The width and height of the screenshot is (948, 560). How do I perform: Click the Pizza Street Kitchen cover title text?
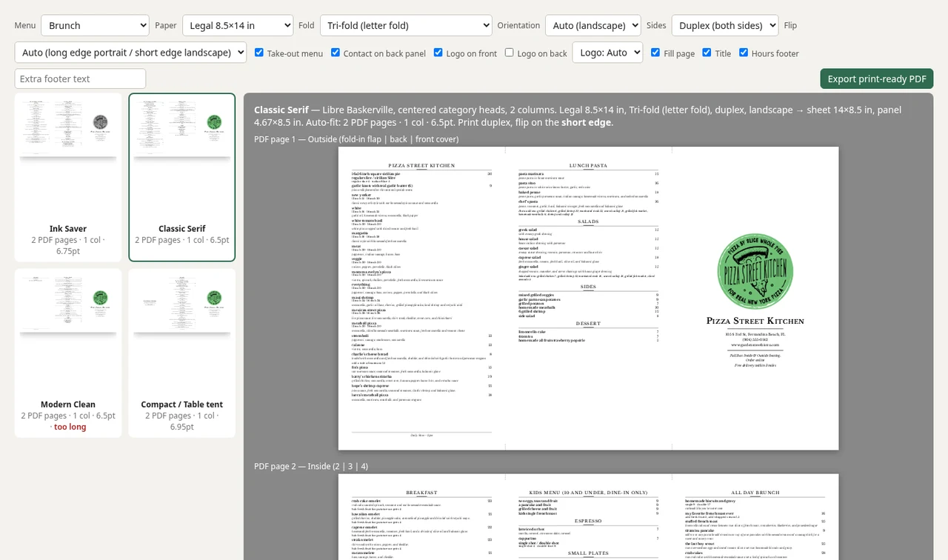[x=755, y=321]
